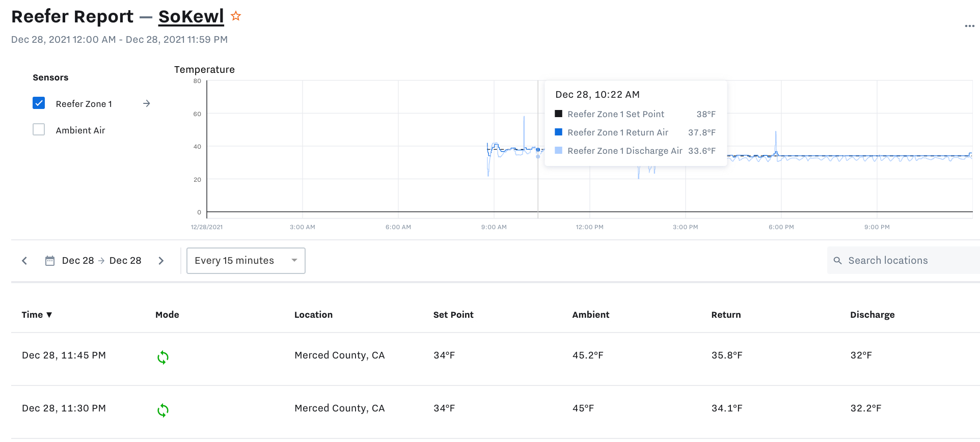Click the blue Return Air legend swatch
980x442 pixels.
[x=558, y=132]
